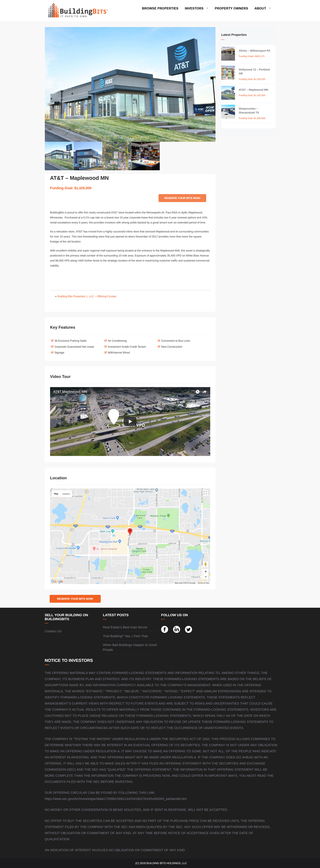Image resolution: width=320 pixels, height=868 pixels.
Task: Open the BuildingBits Facebook page icon
Action: point(165,629)
